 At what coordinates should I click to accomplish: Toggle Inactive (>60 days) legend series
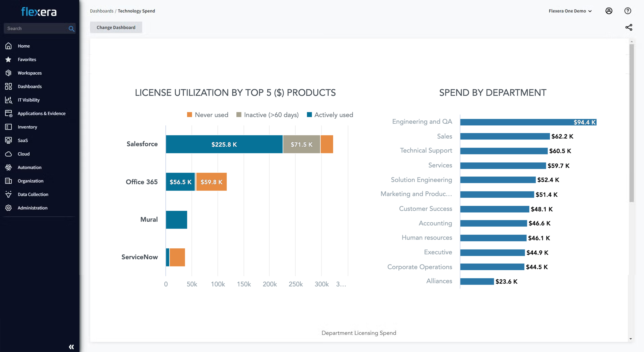[267, 115]
